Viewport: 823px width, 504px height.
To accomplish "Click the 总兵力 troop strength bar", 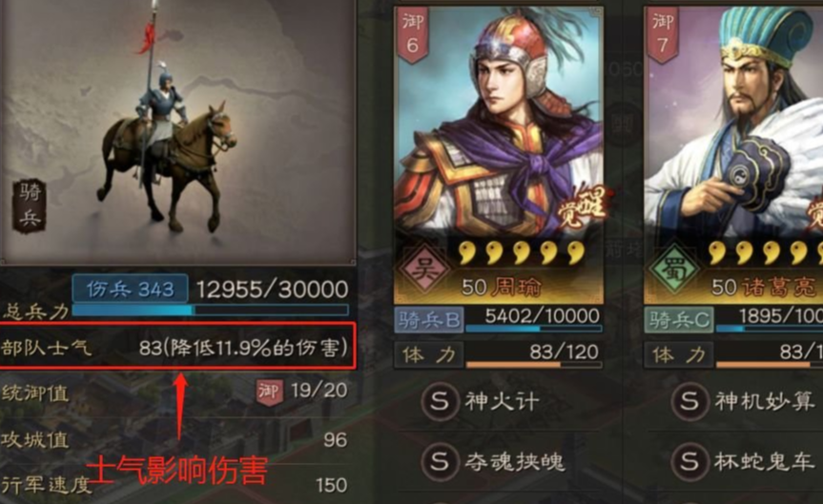I will coord(211,311).
